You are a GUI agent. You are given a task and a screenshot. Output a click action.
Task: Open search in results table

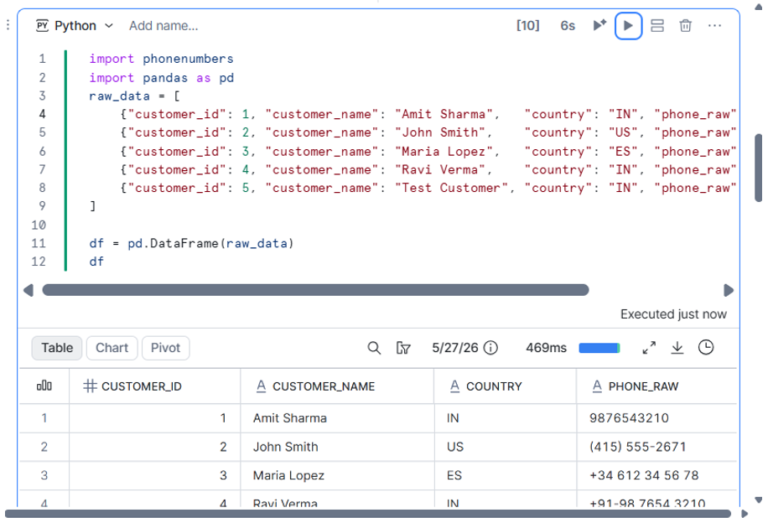tap(374, 348)
